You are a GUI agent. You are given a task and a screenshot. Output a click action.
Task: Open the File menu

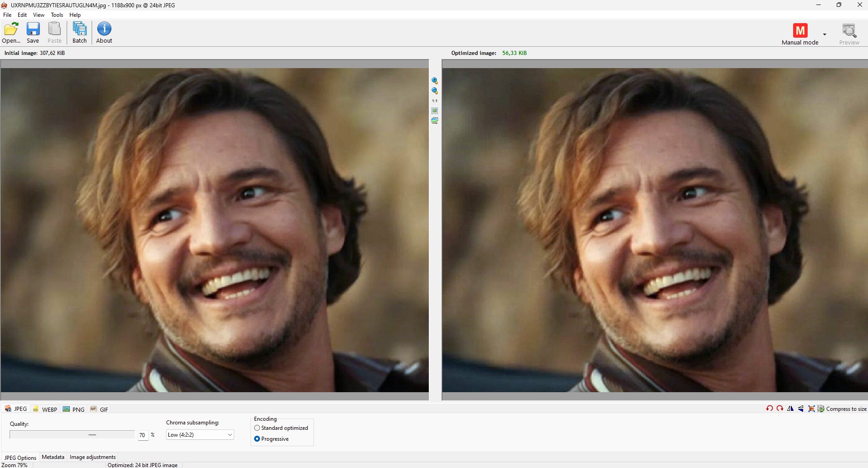[7, 15]
